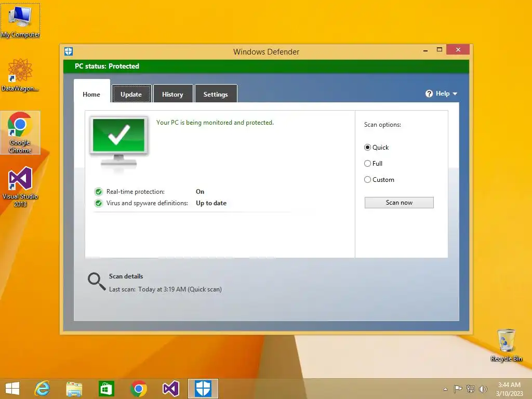Image resolution: width=532 pixels, height=399 pixels.
Task: Open the My Computer desktop icon
Action: click(x=20, y=21)
